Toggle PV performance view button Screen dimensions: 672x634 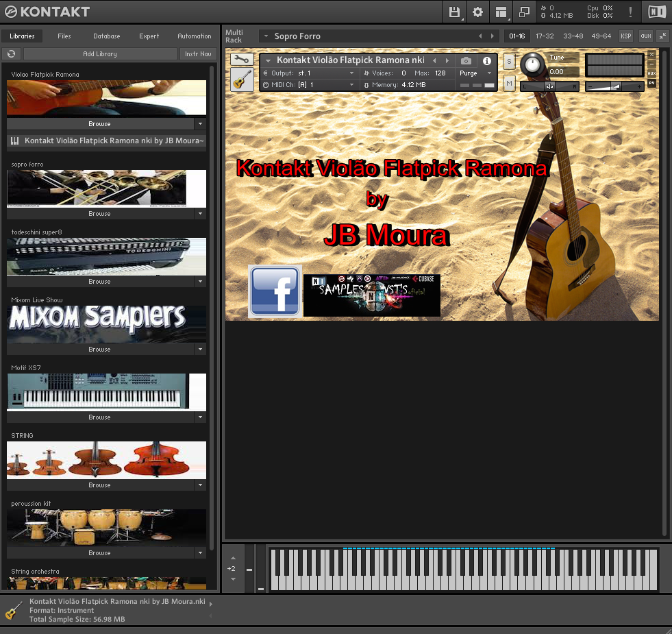(651, 83)
